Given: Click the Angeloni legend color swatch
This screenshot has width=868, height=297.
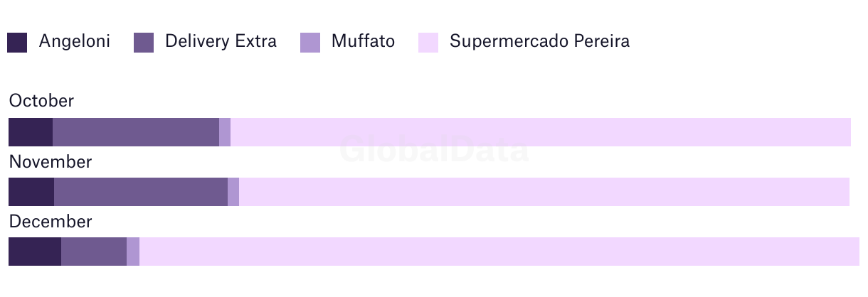Looking at the screenshot, I should pos(17,43).
